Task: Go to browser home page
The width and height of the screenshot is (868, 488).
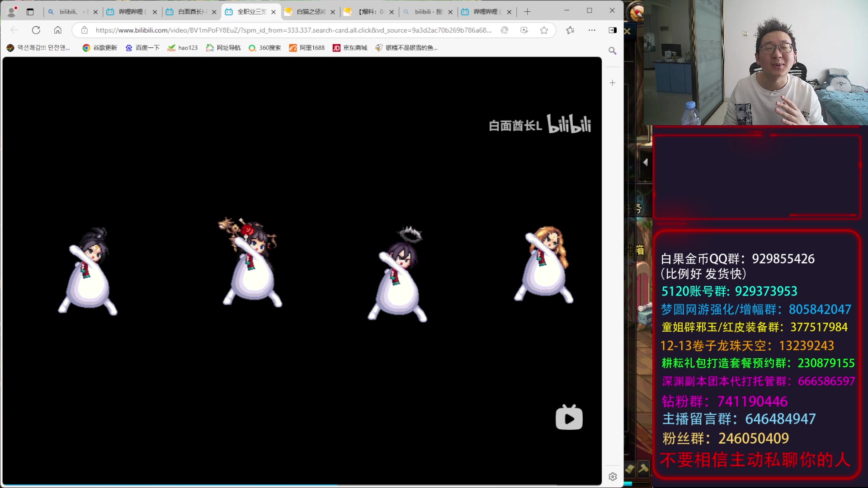Action: pos(58,30)
